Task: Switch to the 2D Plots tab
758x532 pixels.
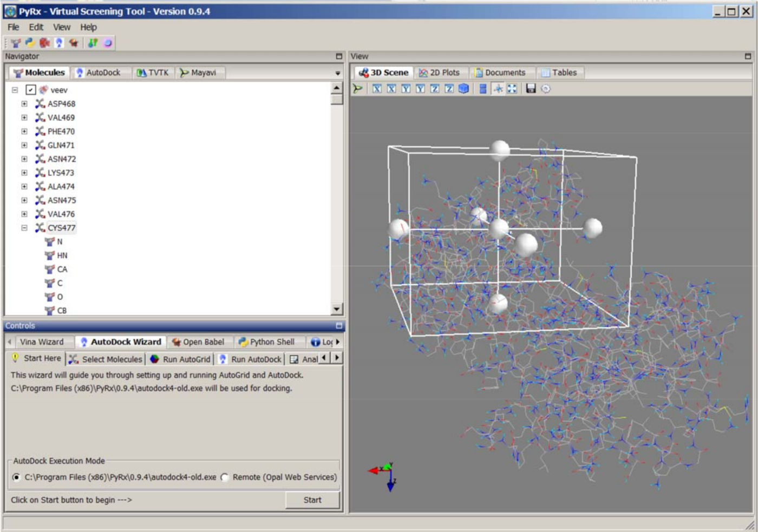Action: coord(439,73)
